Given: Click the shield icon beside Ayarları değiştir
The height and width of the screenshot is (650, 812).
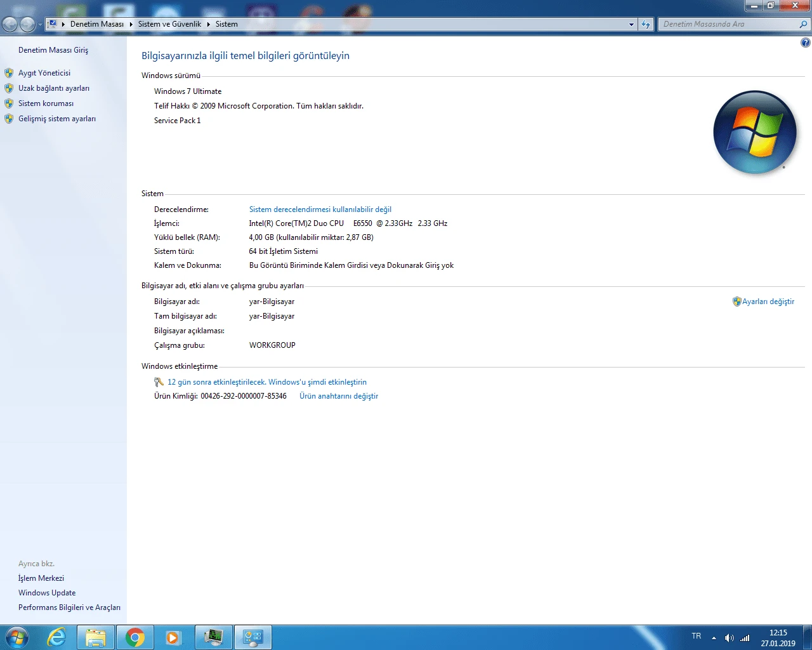Looking at the screenshot, I should pos(737,302).
